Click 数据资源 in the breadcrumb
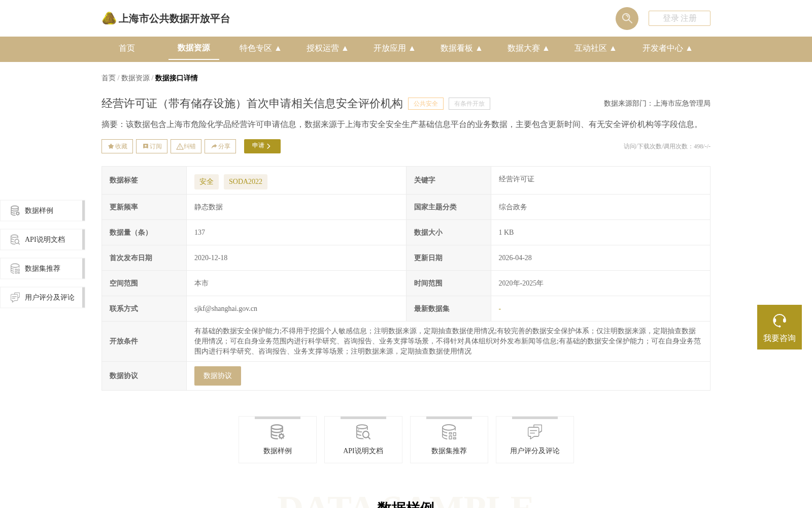The image size is (812, 508). (x=136, y=78)
